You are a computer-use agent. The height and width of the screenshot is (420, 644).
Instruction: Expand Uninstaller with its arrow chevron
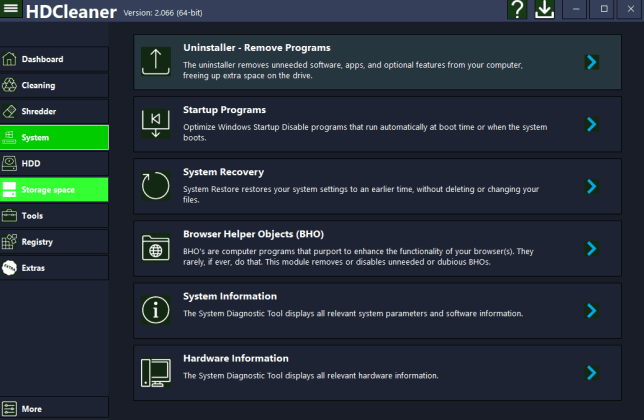pos(591,62)
